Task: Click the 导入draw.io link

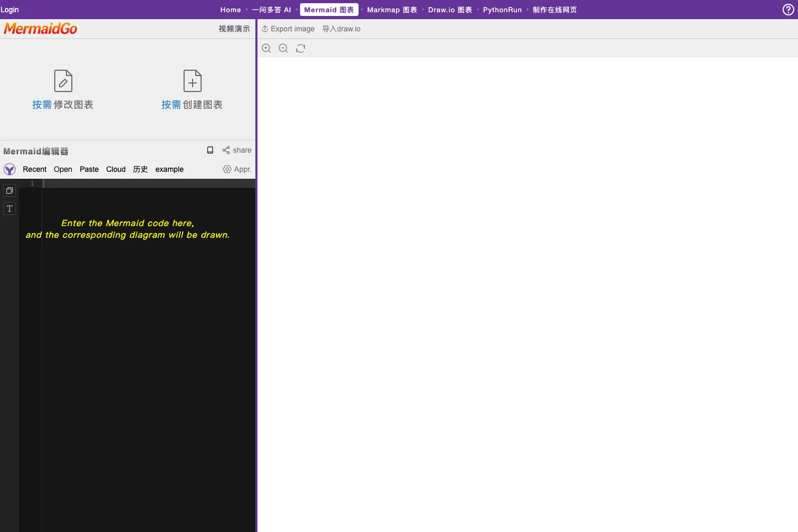Action: [x=342, y=29]
